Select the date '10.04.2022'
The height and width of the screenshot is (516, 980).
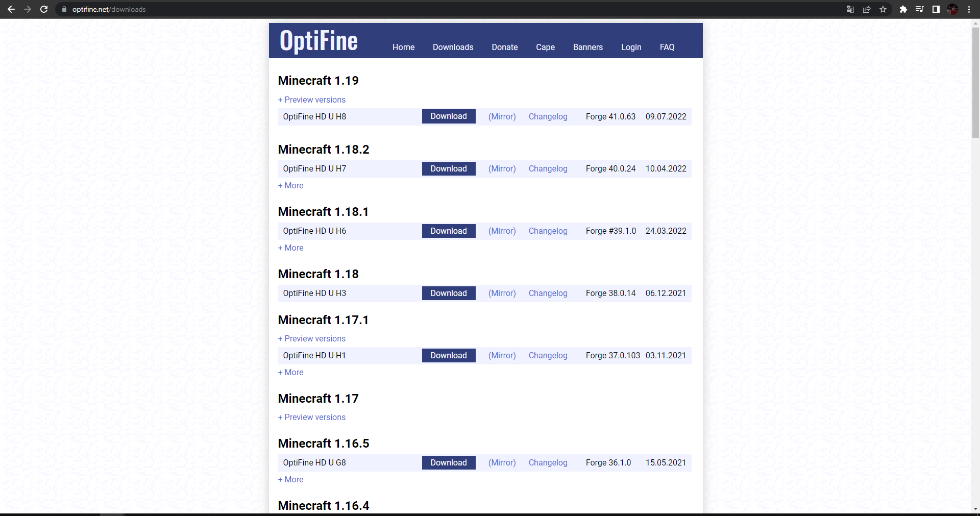coord(666,168)
